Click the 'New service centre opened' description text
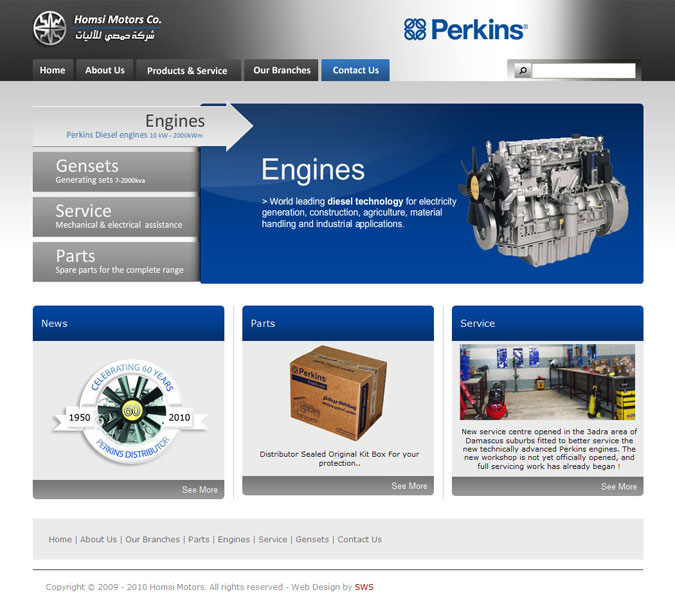Viewport: 675px width, 606px height. [x=549, y=449]
